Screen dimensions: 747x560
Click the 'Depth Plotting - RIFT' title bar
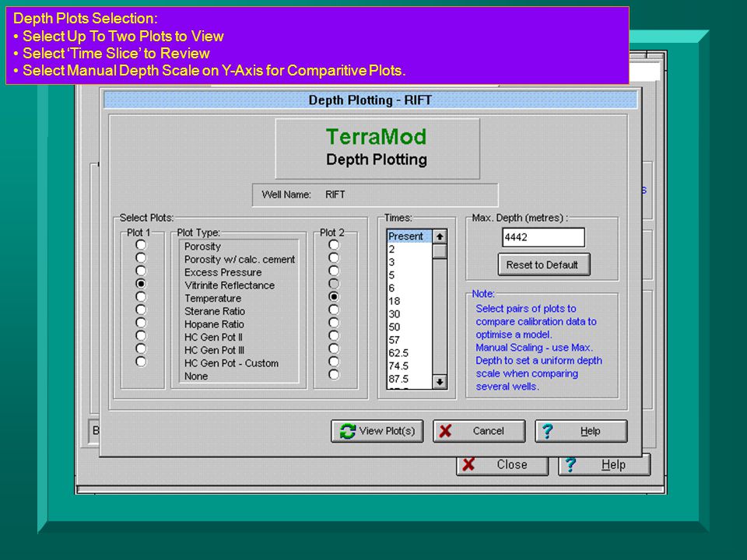point(370,100)
